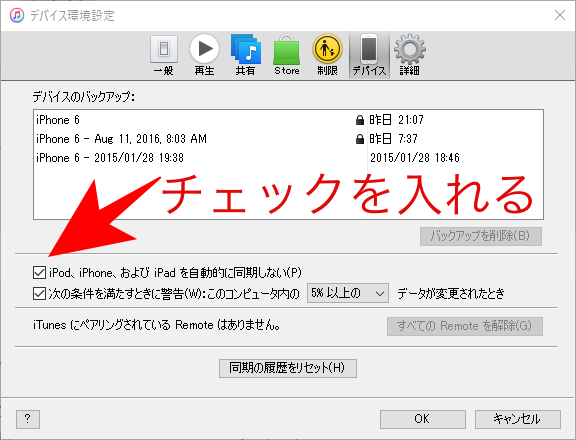Toggle '次の条件を満たすときに警告' checkbox

pos(39,293)
